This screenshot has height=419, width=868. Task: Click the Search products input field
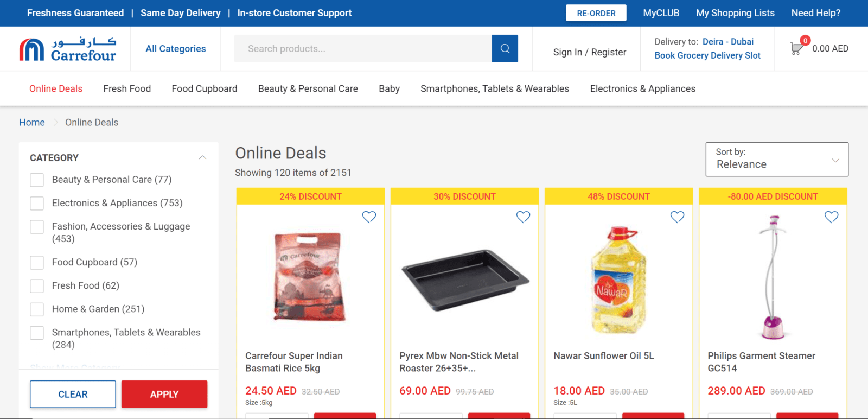click(363, 49)
